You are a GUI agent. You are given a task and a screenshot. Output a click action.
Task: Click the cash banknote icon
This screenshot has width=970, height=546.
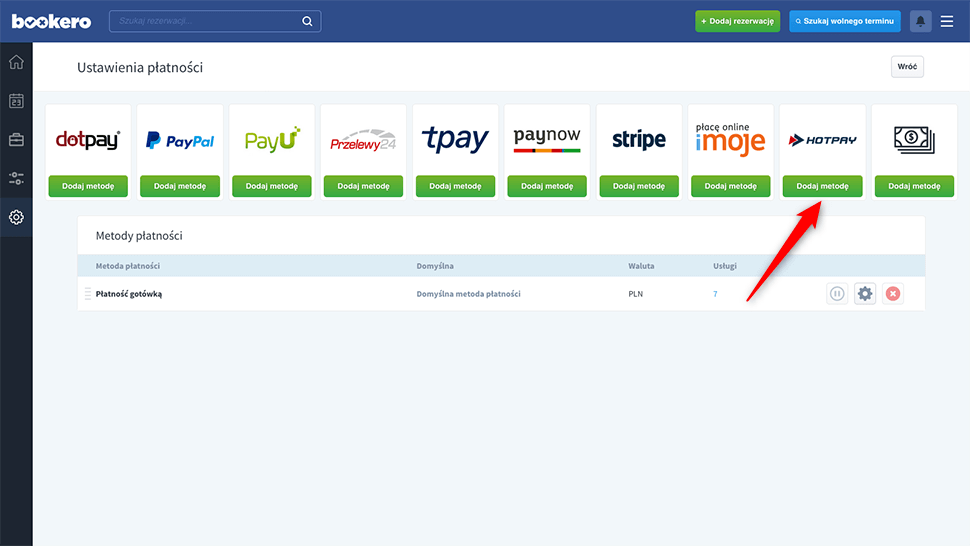point(914,140)
